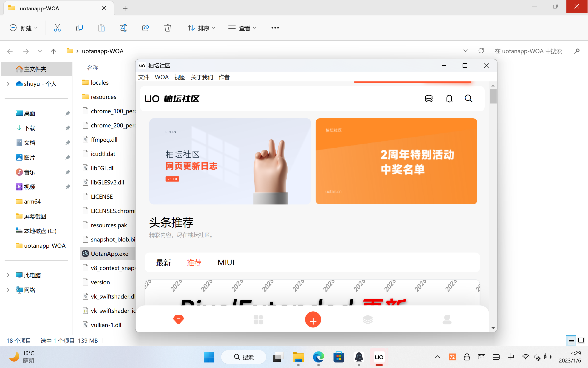Refresh the uotanapp-WOA folder view

[481, 51]
